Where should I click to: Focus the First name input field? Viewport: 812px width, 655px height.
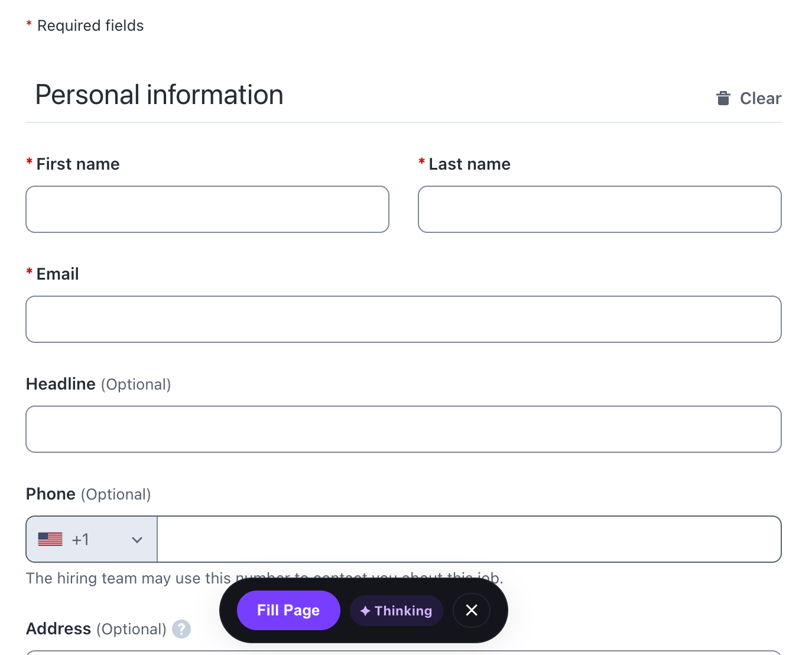207,209
